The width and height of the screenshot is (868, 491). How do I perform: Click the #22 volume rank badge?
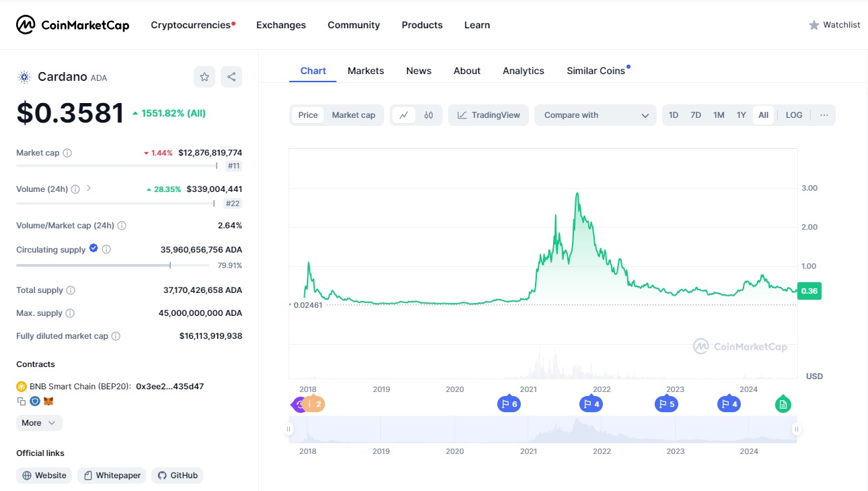point(233,203)
